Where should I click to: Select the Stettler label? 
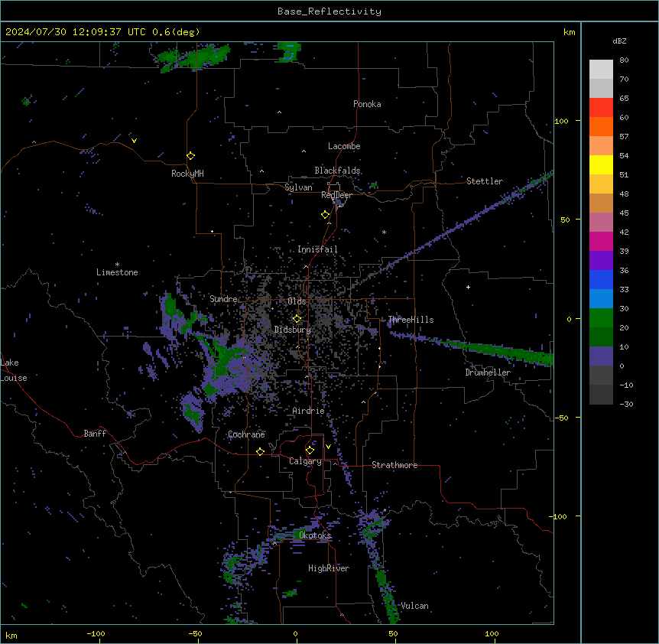485,181
